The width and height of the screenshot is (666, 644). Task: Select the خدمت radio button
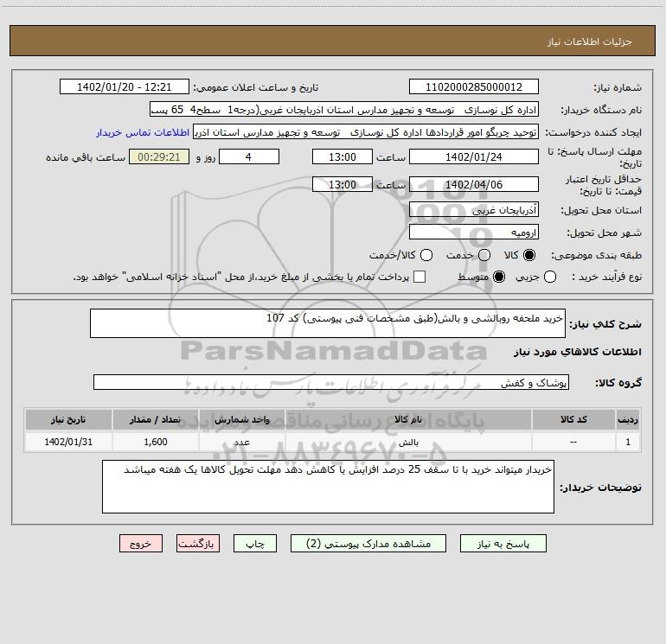click(x=484, y=255)
